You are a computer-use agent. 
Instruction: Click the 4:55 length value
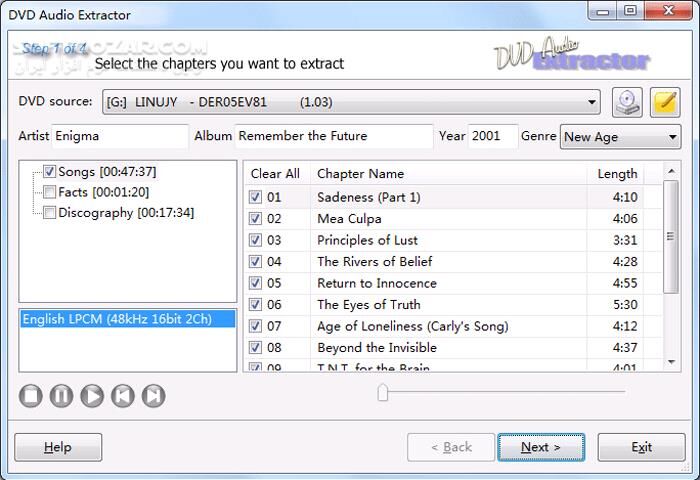(x=625, y=283)
